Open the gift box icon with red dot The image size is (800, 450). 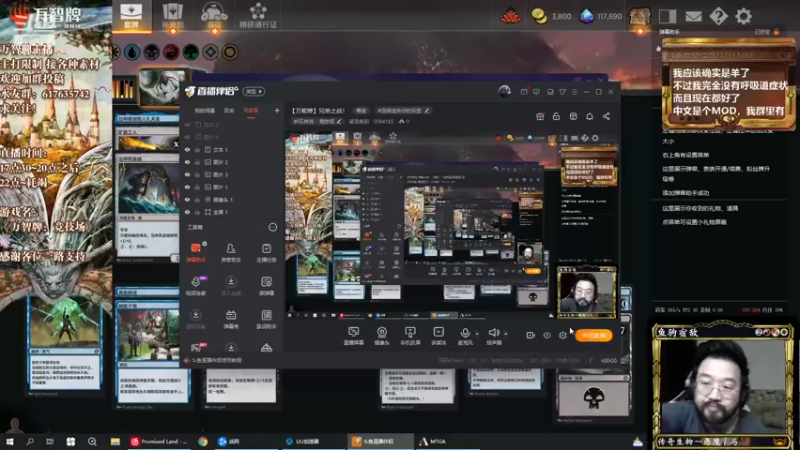click(x=540, y=116)
